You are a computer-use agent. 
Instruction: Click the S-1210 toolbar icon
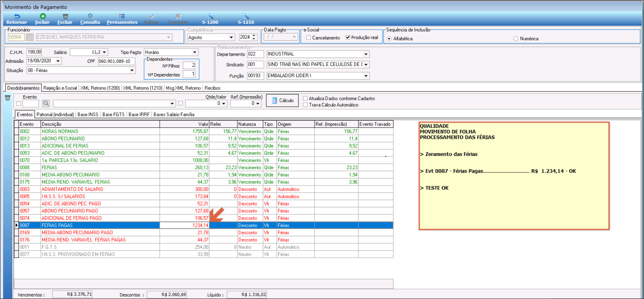[x=246, y=16]
